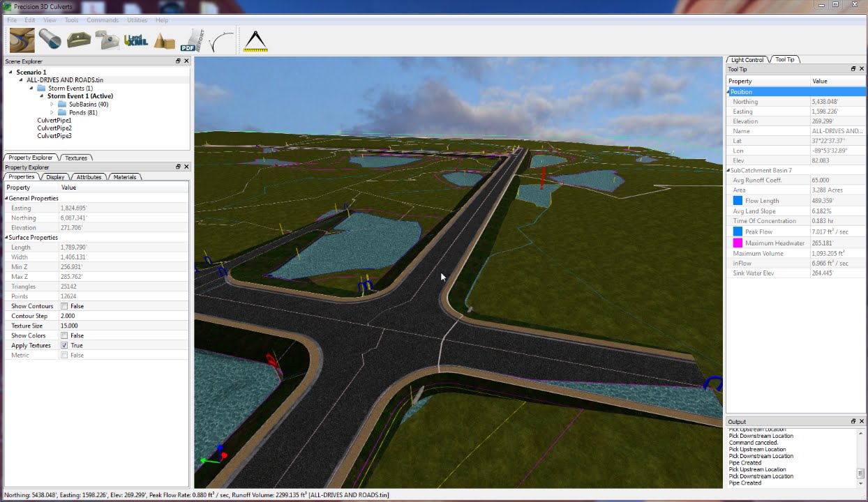Click the SubBasins folder icon

coord(62,105)
